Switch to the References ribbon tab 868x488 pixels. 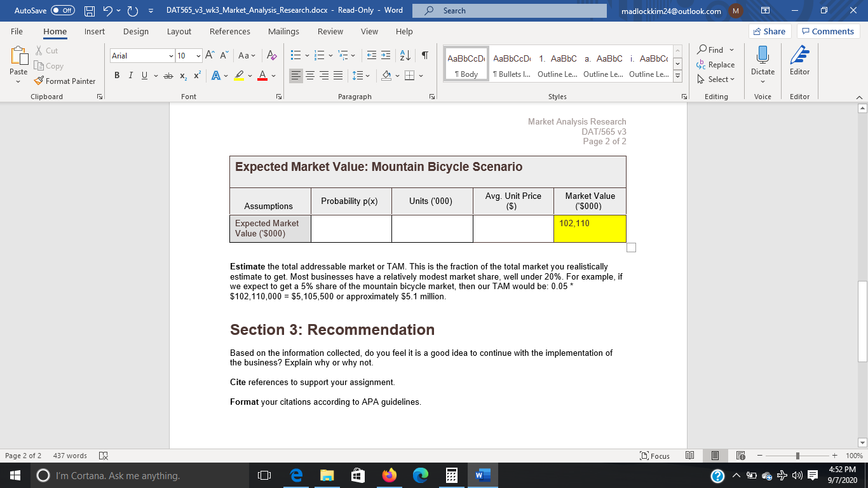[230, 31]
